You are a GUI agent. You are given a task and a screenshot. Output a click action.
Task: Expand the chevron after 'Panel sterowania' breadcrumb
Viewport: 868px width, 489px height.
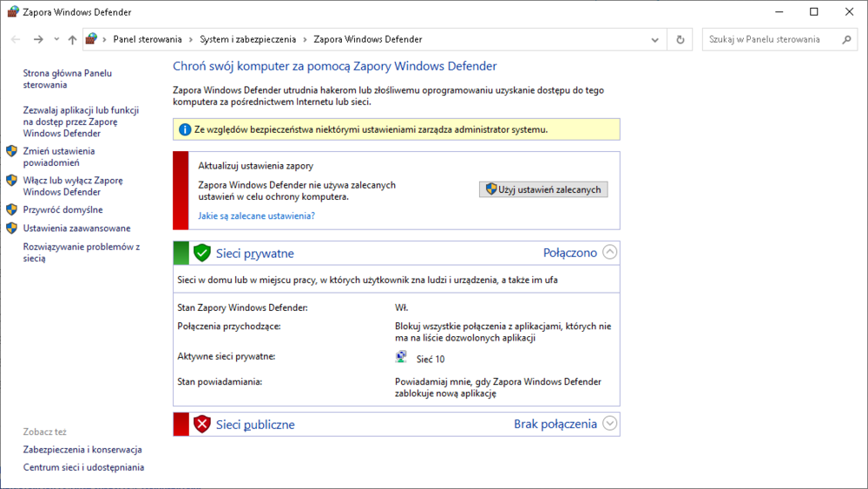pyautogui.click(x=191, y=40)
